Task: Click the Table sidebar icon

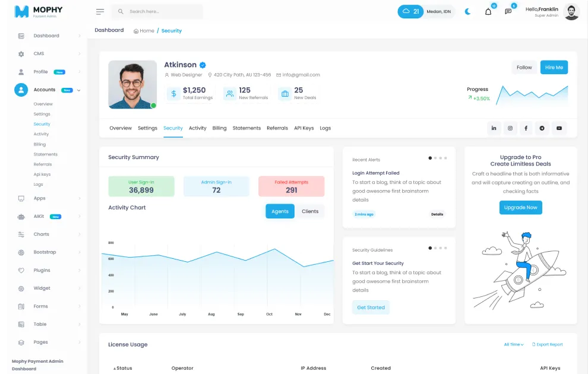Action: coord(21,325)
